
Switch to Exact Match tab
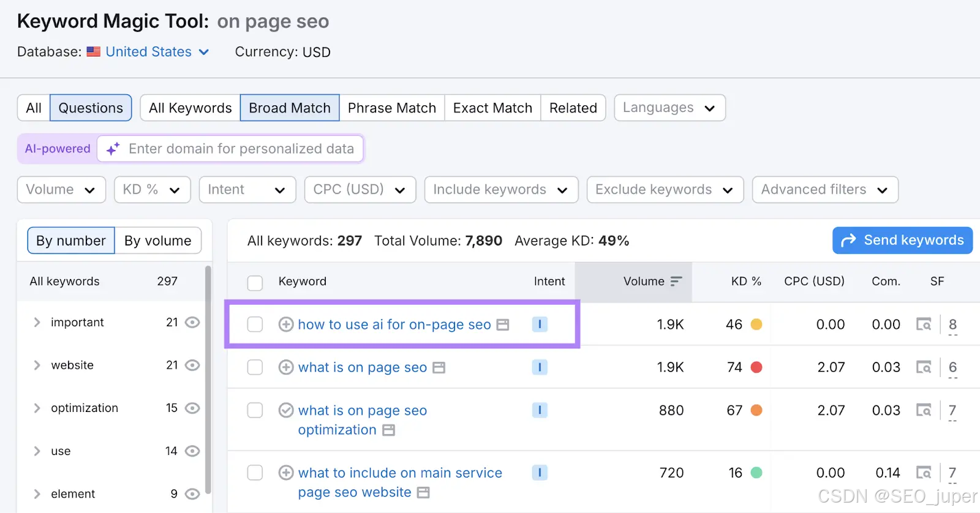(x=492, y=108)
